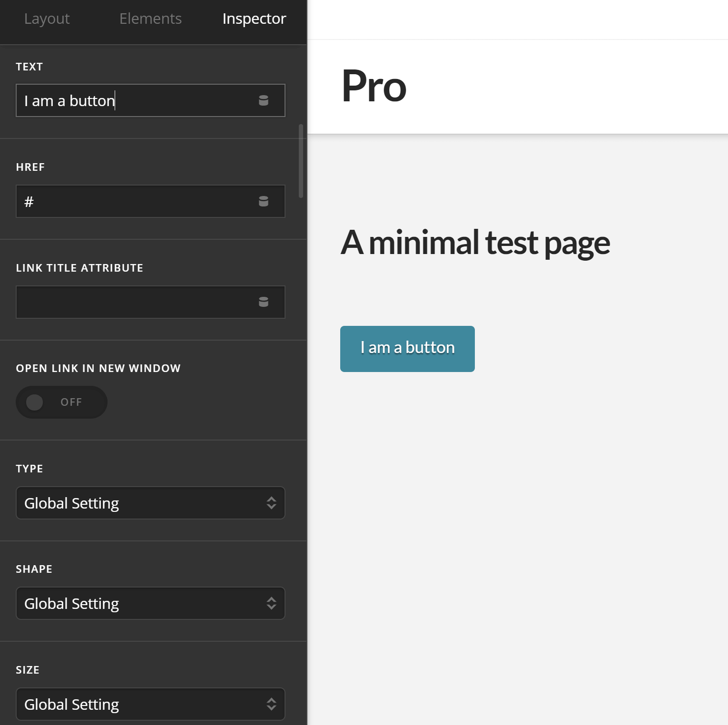Click the "I am a button" preview button
Viewport: 728px width, 725px height.
(407, 348)
